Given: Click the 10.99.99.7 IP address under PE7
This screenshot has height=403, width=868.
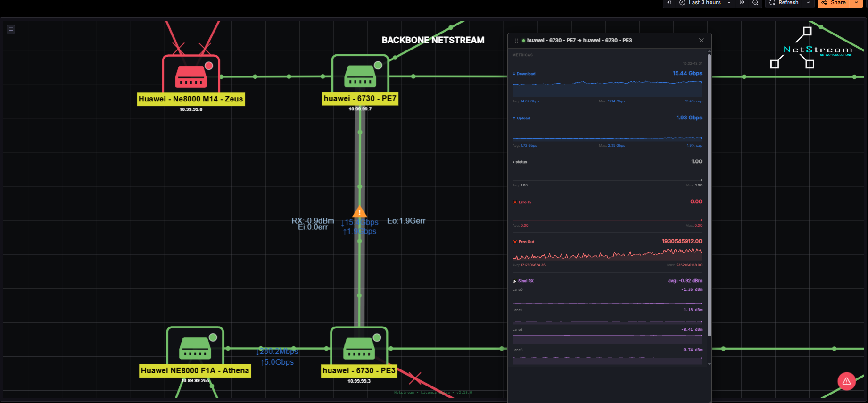Looking at the screenshot, I should 360,109.
